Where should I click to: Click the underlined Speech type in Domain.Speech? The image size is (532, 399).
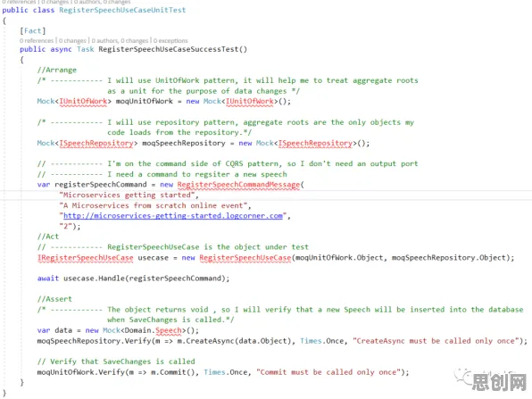click(x=169, y=330)
